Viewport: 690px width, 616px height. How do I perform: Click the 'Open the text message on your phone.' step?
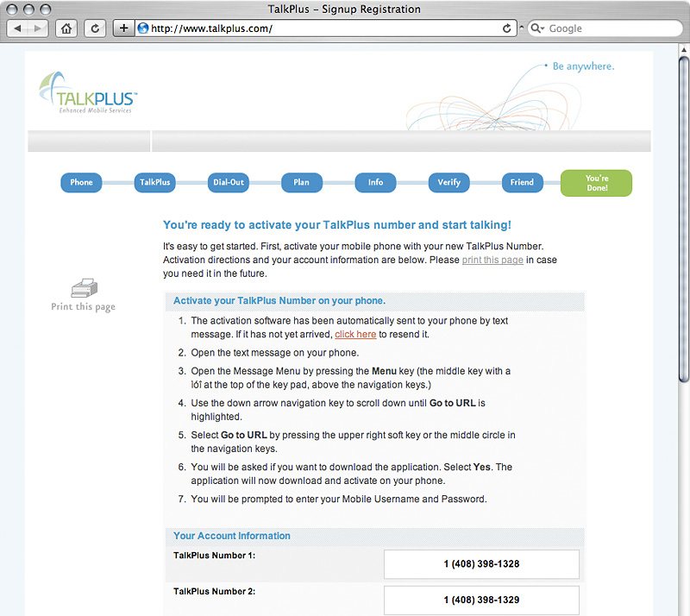275,353
